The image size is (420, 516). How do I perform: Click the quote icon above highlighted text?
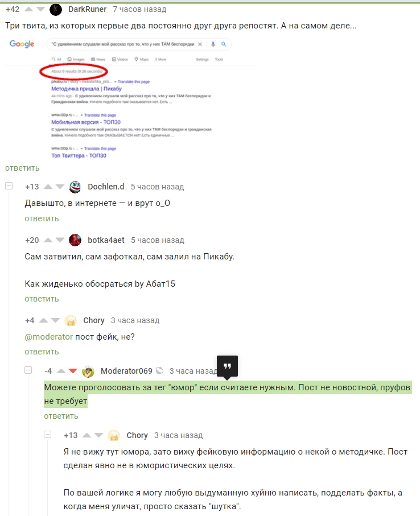point(227,366)
